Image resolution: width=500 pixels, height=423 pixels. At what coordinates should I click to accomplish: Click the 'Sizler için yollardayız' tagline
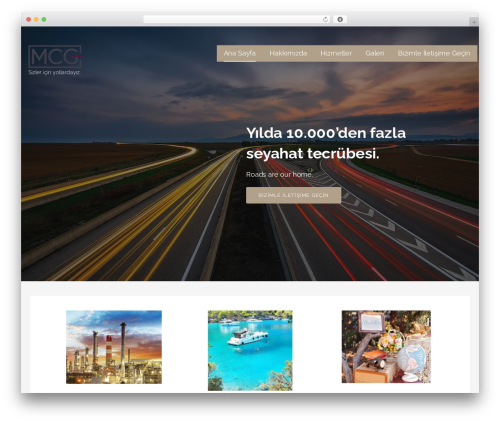(54, 72)
